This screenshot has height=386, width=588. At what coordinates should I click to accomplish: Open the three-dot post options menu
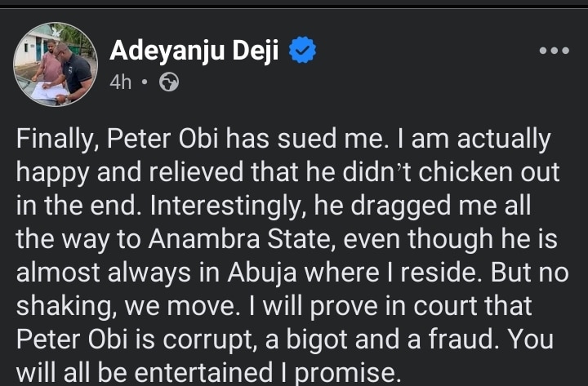(x=554, y=51)
